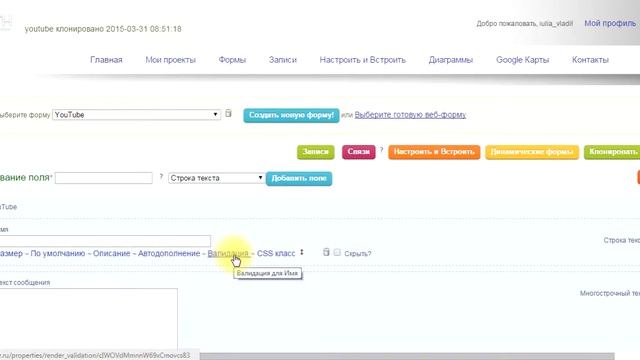Open help question mark beside field name input
The width and height of the screenshot is (640, 360).
coord(161,177)
